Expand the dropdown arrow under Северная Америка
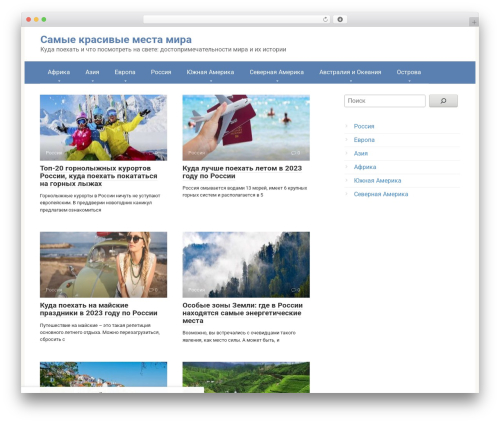This screenshot has height=423, width=500. pyautogui.click(x=277, y=81)
